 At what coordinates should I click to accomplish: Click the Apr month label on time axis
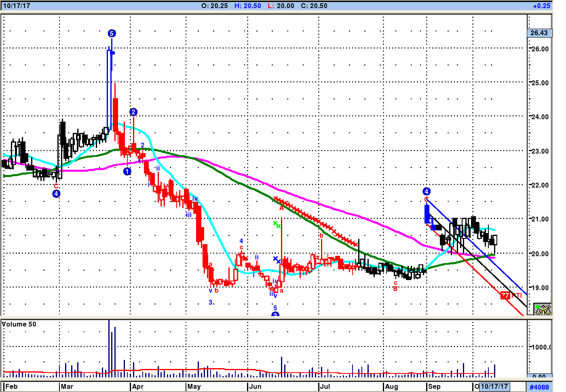pos(138,386)
